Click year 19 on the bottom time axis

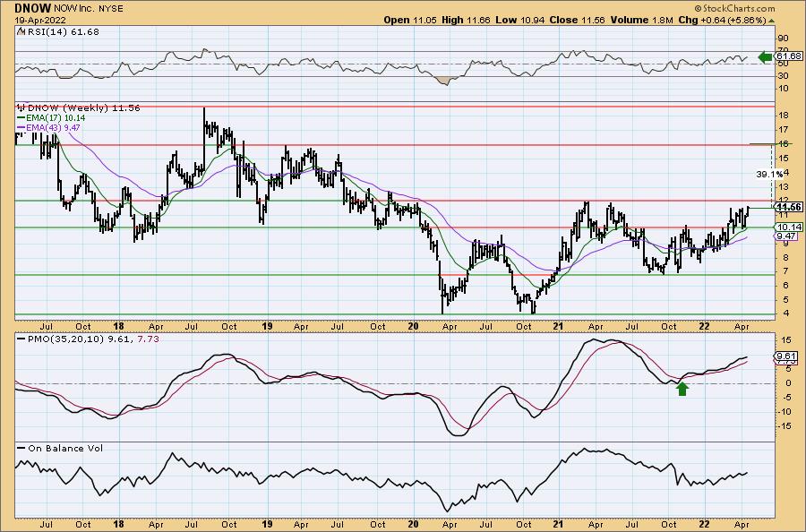pyautogui.click(x=267, y=524)
